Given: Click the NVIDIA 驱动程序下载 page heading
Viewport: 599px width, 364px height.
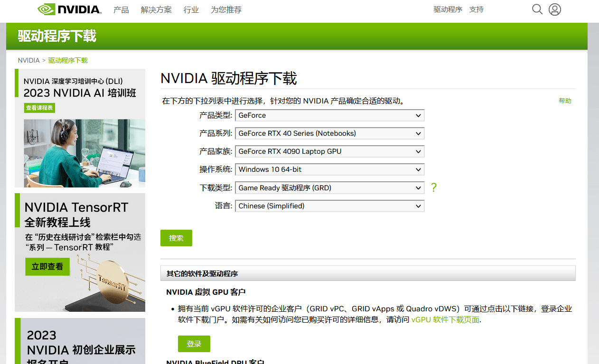Looking at the screenshot, I should tap(229, 78).
